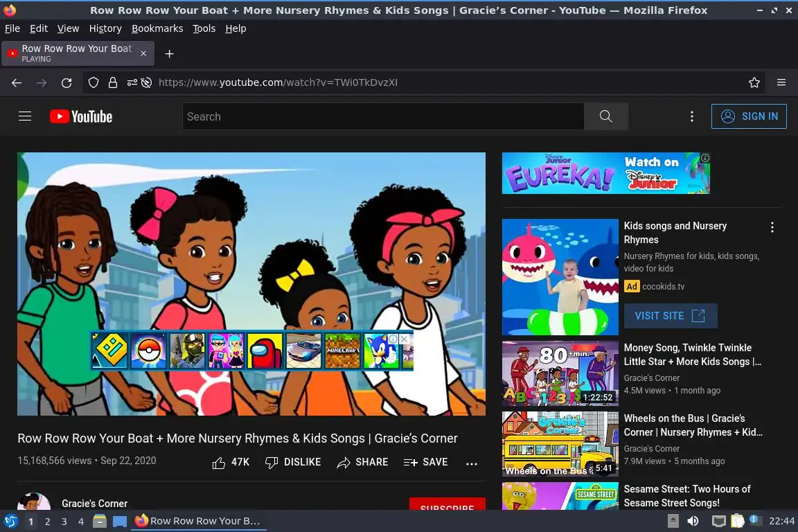Open a new tab
Viewport: 798px width, 532px height.
click(170, 53)
